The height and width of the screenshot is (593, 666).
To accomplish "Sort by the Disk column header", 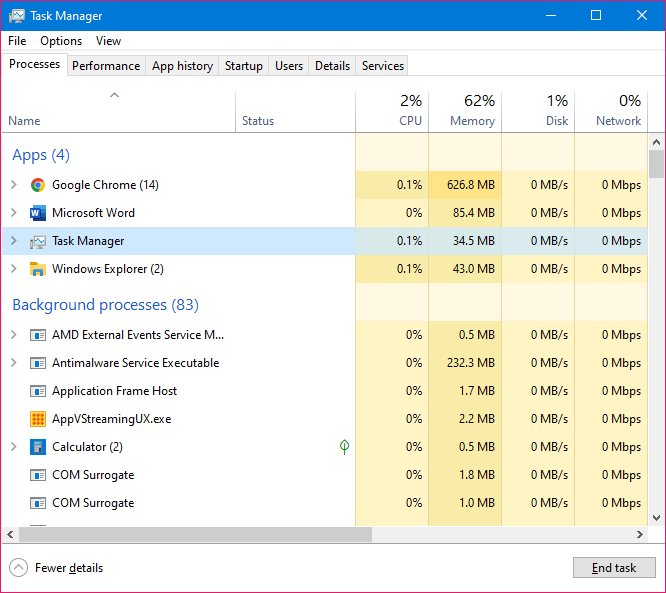I will (x=538, y=111).
